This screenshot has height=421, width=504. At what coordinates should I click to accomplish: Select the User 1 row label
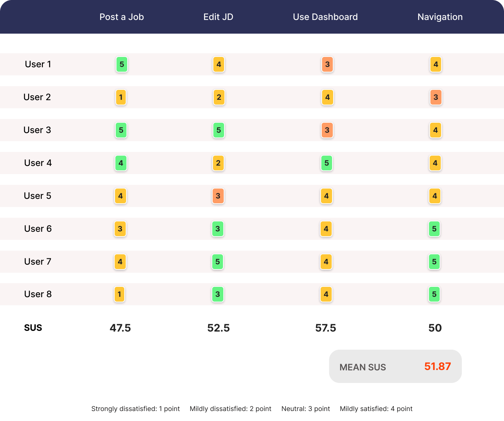(38, 64)
